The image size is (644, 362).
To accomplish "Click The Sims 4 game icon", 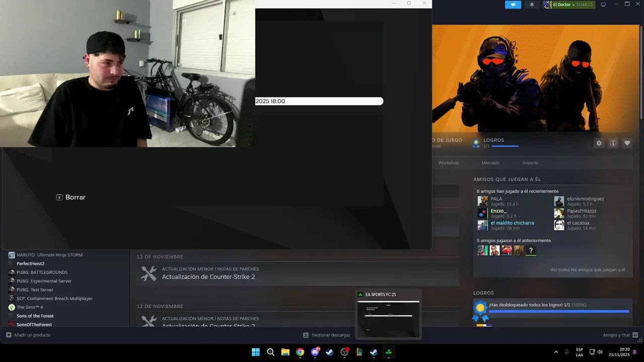I will (x=12, y=307).
